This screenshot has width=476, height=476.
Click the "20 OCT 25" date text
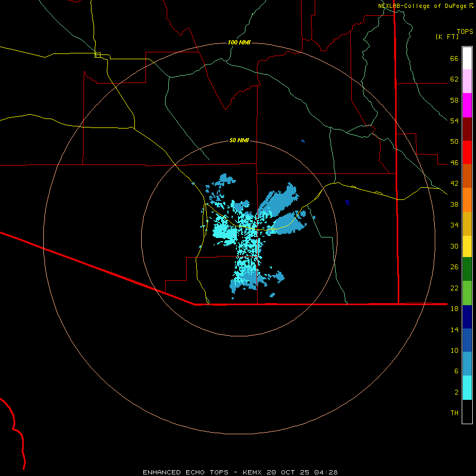288,472
